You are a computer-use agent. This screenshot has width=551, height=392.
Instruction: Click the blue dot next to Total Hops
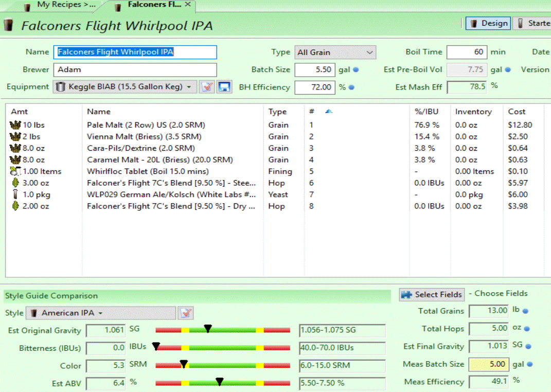click(x=527, y=329)
